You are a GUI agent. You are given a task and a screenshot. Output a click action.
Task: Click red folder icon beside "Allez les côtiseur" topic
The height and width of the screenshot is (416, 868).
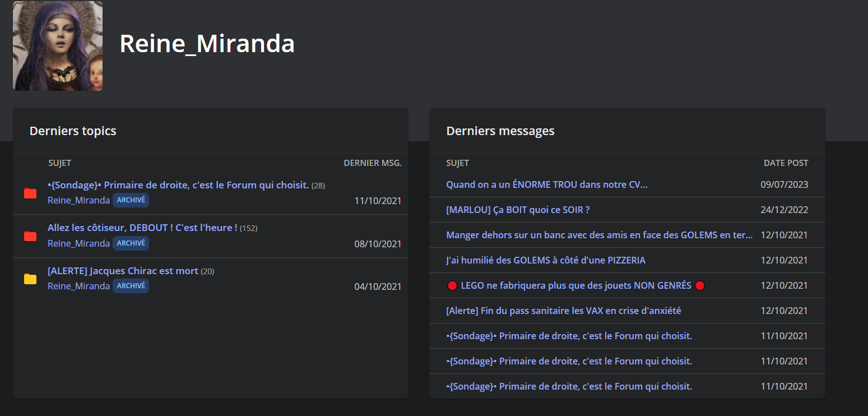(30, 236)
